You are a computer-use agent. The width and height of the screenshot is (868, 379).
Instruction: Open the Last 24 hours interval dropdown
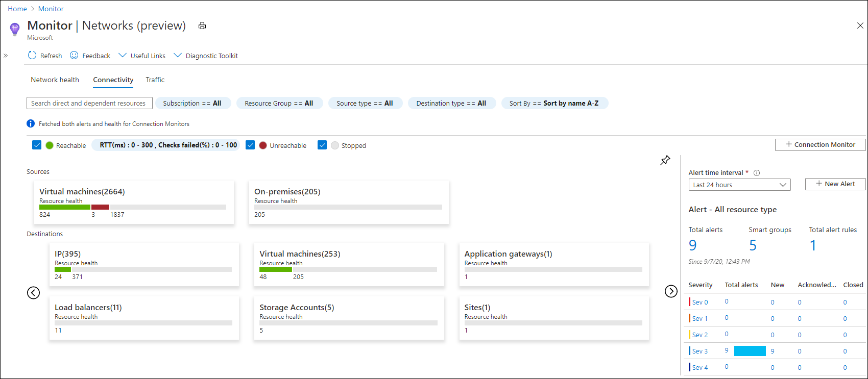point(739,185)
